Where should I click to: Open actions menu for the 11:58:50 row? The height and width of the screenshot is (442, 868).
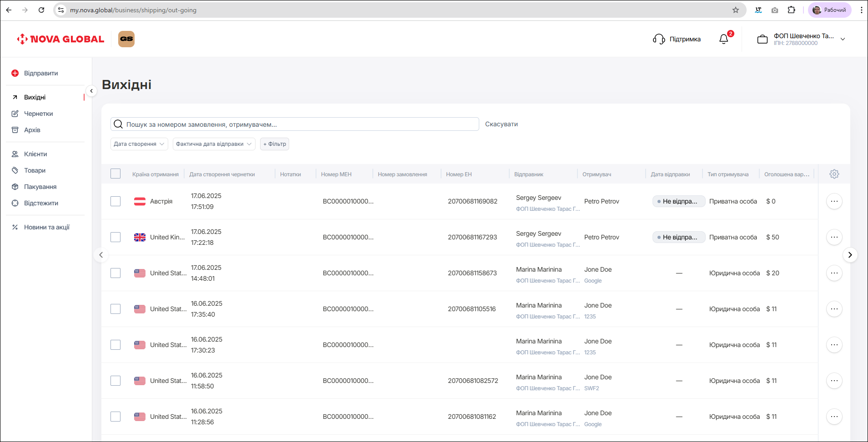(x=834, y=381)
